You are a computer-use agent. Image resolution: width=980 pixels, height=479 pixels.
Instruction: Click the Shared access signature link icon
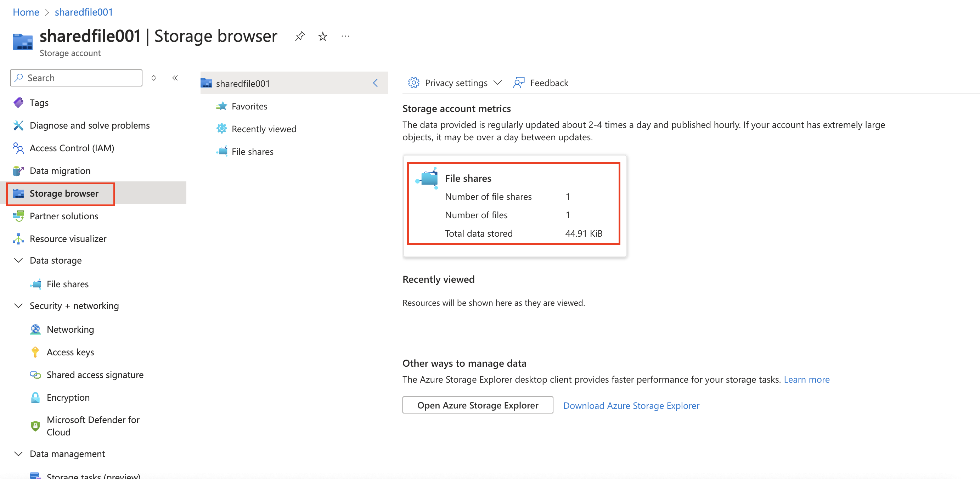click(x=35, y=375)
